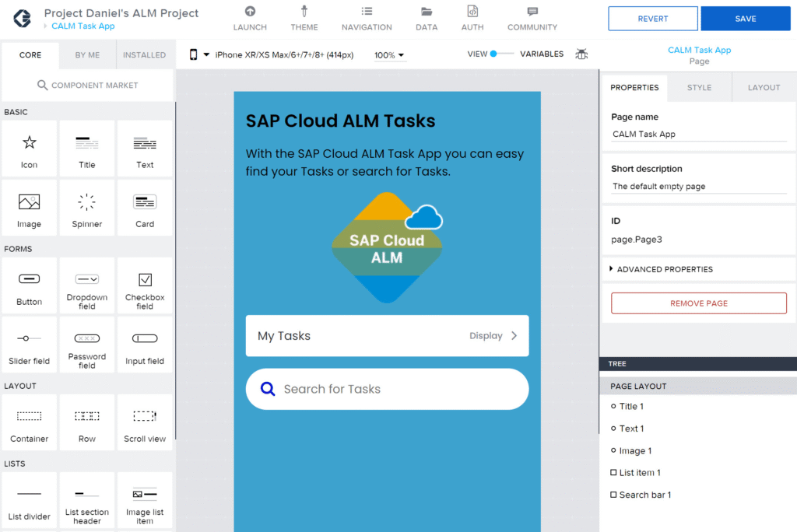Select the Slider field component
The height and width of the screenshot is (532, 797).
29,345
